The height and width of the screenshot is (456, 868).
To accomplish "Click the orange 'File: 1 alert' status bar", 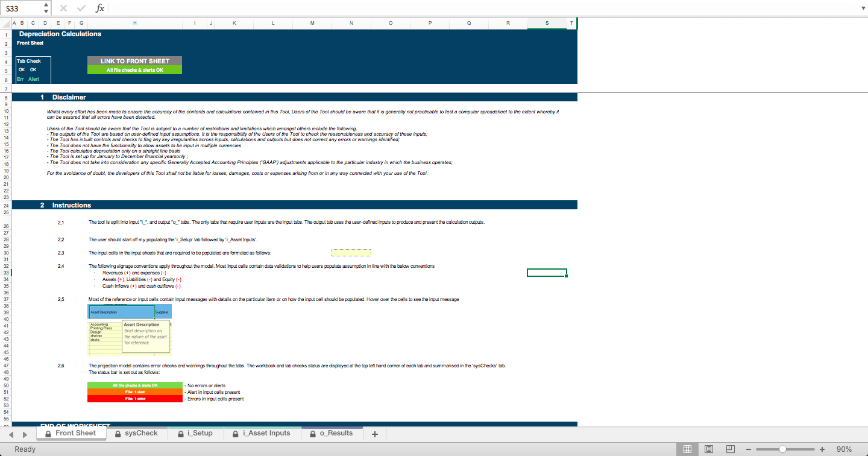I will coord(134,392).
